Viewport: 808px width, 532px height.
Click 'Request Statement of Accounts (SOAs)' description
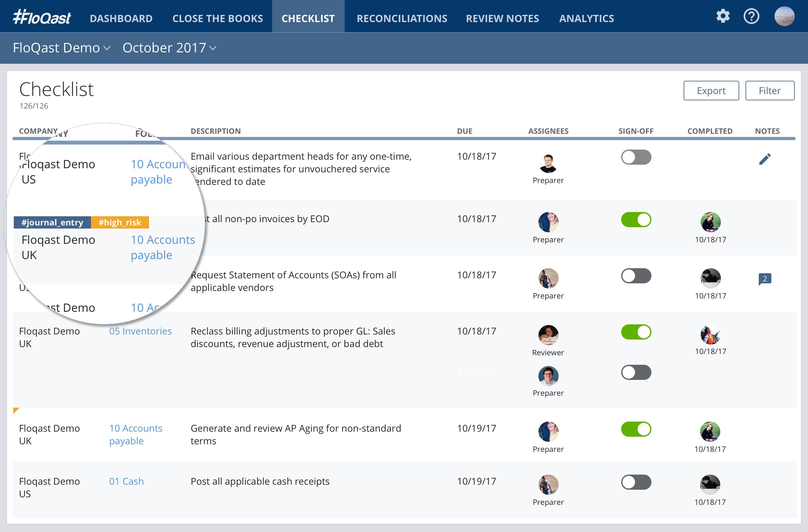[293, 281]
